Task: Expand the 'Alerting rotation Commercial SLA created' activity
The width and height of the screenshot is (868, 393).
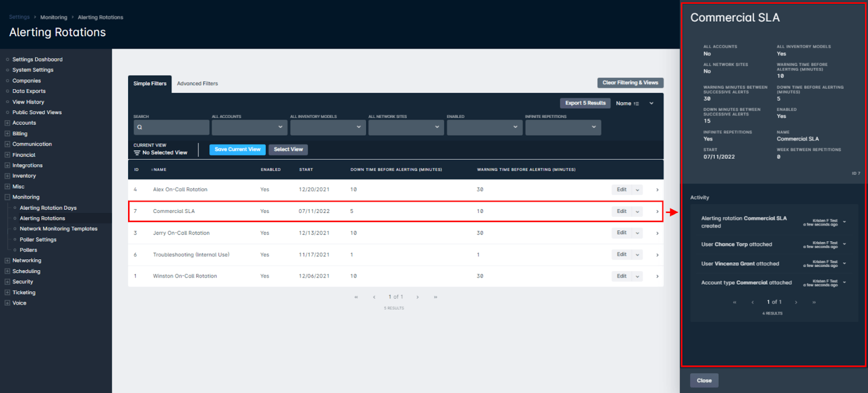Action: [845, 222]
